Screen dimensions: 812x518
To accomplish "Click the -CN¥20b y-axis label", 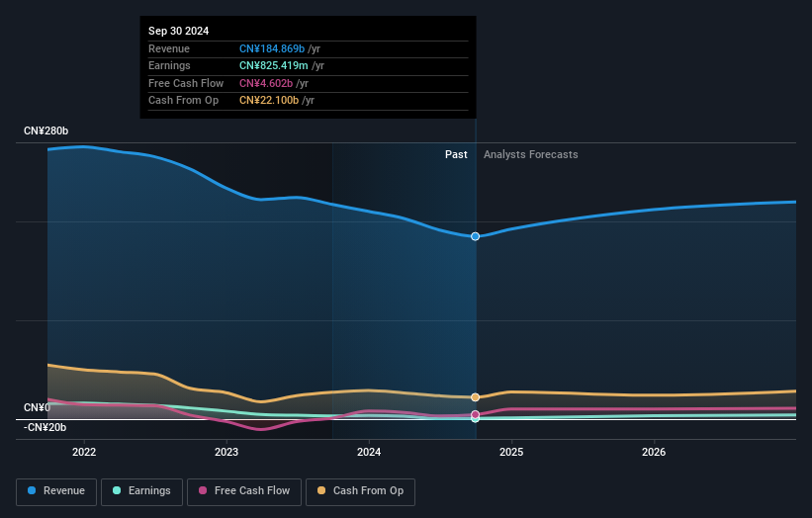I will tap(45, 427).
